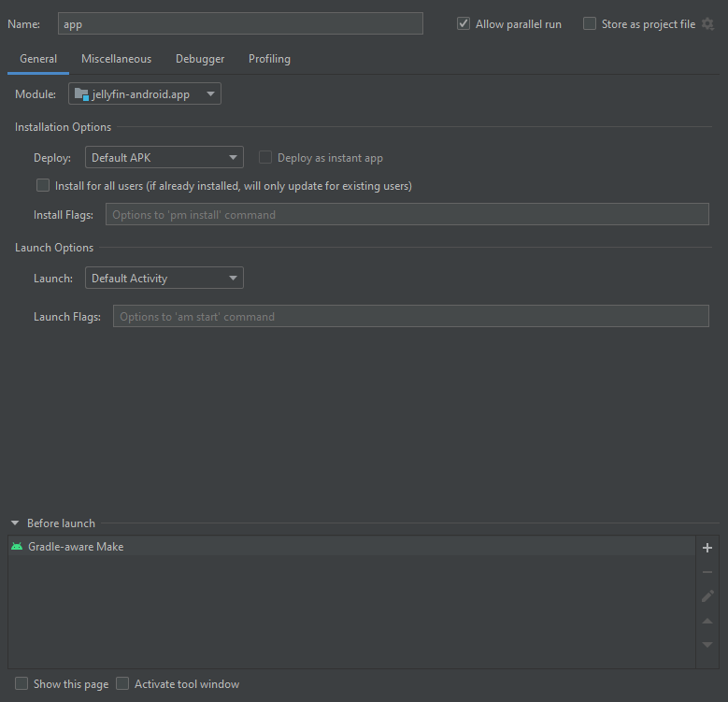Open the Debugger tab
Screen dimensions: 728x702
coord(200,59)
